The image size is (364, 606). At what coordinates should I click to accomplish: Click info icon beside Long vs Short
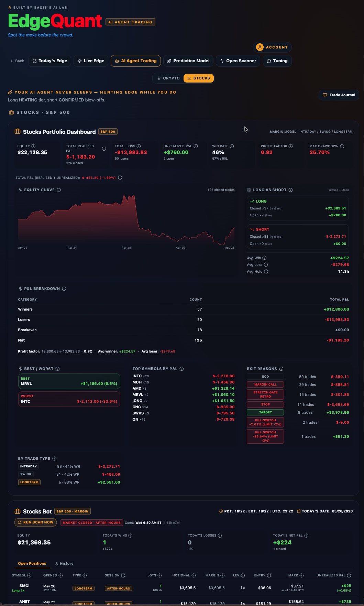point(290,190)
